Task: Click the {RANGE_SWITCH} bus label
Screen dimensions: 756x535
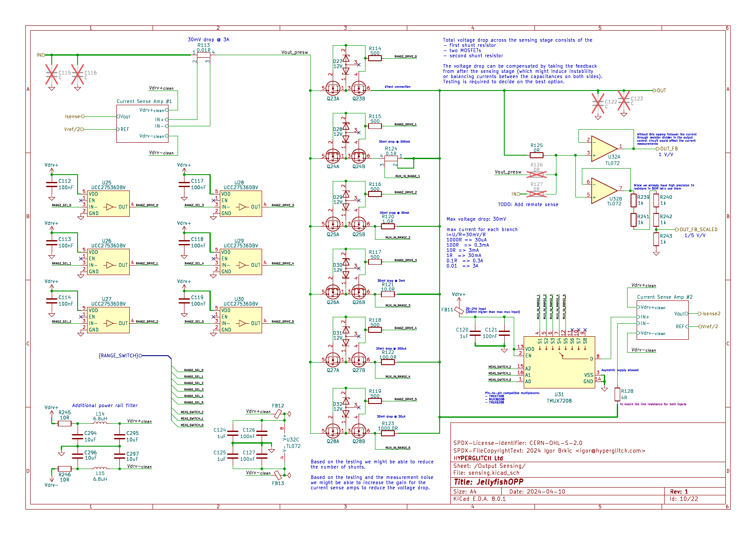Action: click(119, 356)
